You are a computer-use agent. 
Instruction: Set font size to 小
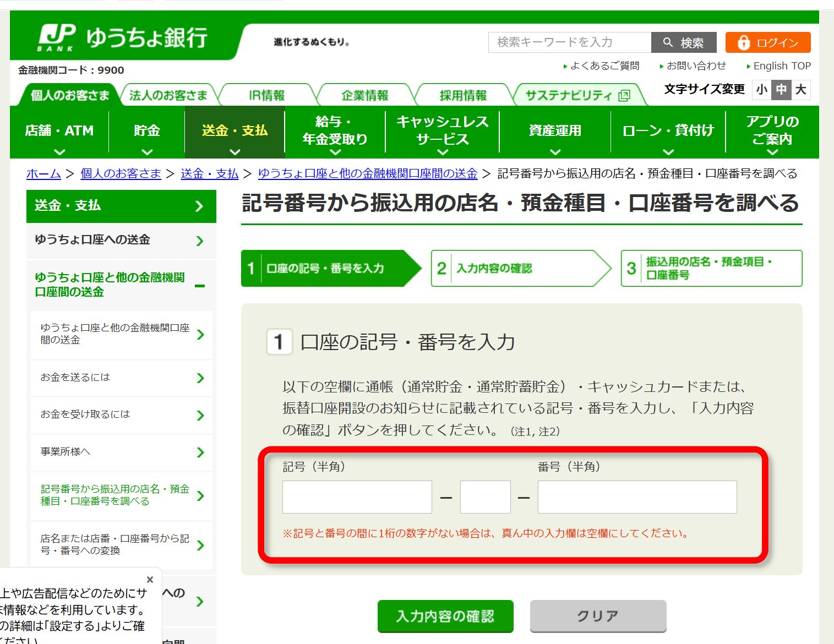(x=762, y=90)
